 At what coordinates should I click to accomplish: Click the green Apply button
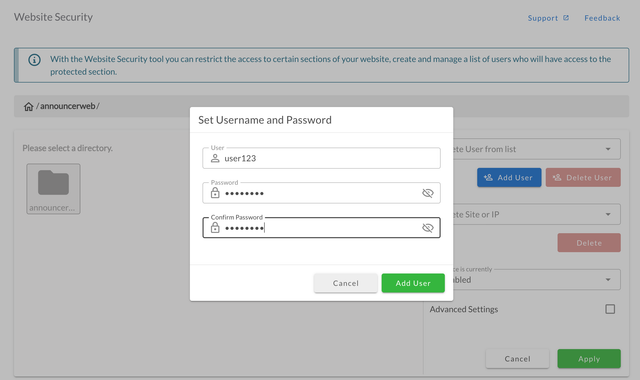[x=589, y=359]
